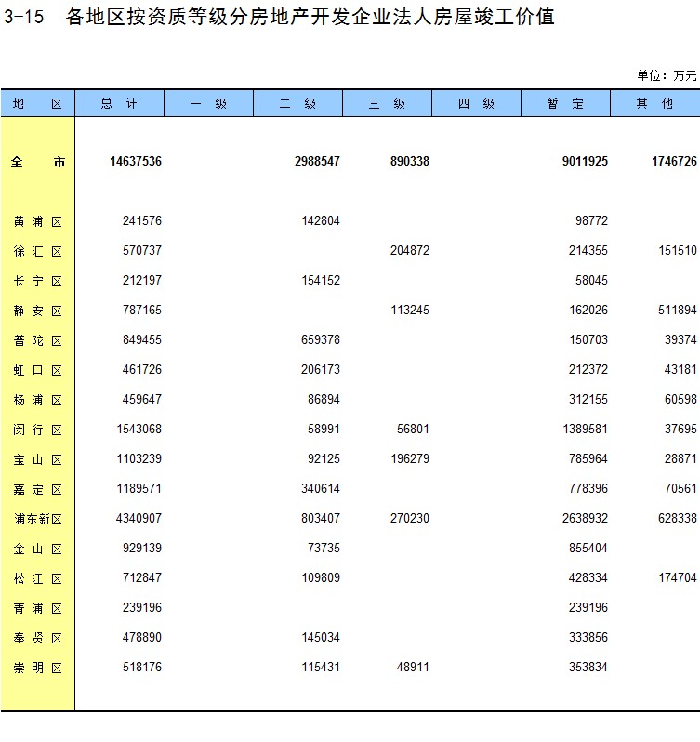Click the 全市 row label

pos(37,162)
